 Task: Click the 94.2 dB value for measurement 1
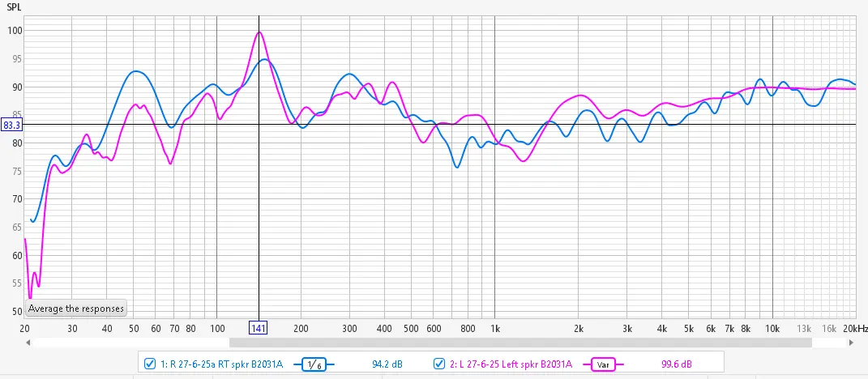point(387,364)
